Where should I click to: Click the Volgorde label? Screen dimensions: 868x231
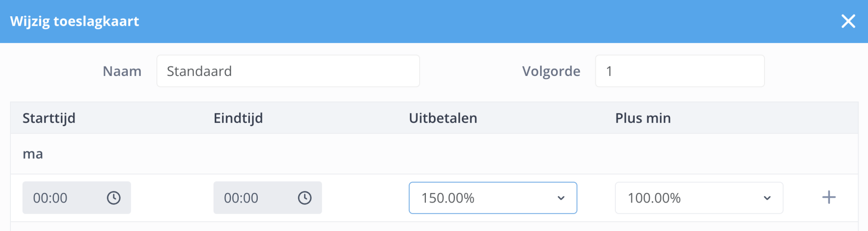point(551,71)
